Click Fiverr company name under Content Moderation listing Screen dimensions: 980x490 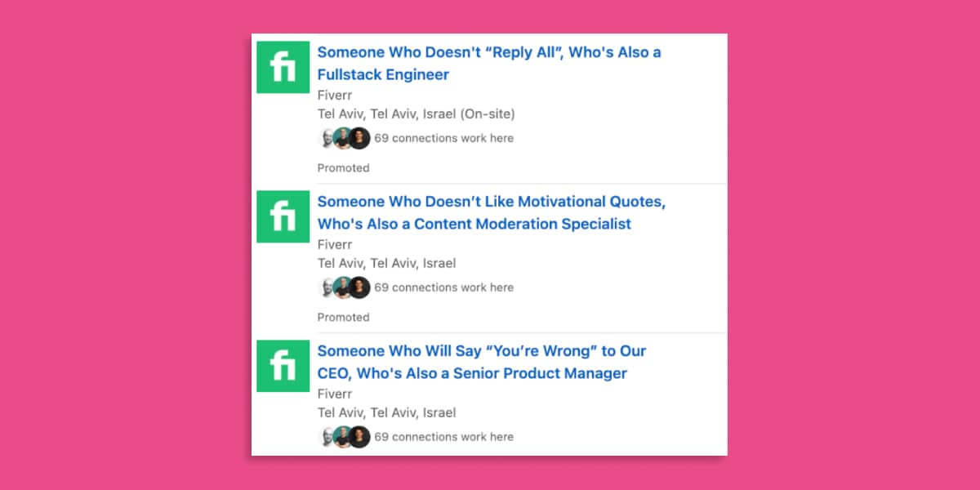(x=335, y=243)
